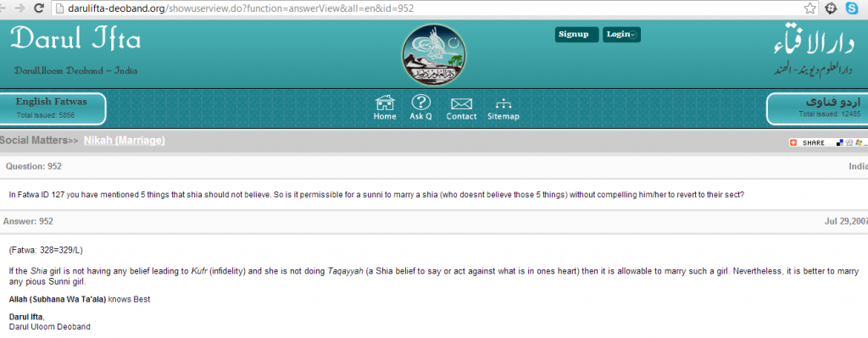Go forward with browser arrow
This screenshot has height=338, width=868.
click(20, 8)
